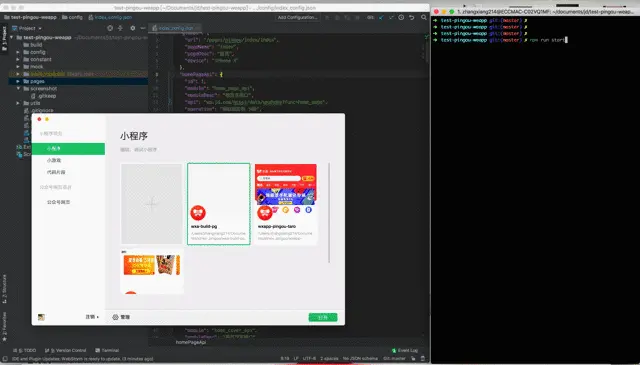Screen dimensions: 640x365
Task: Open the logout dropdown beside the avatar
Action: pyautogui.click(x=92, y=317)
